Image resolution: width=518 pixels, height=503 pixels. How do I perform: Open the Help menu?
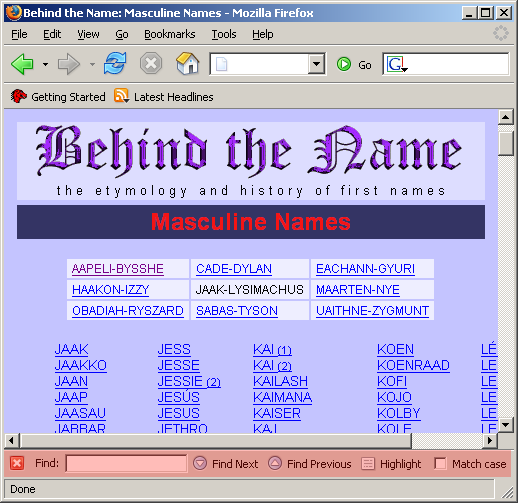(263, 34)
